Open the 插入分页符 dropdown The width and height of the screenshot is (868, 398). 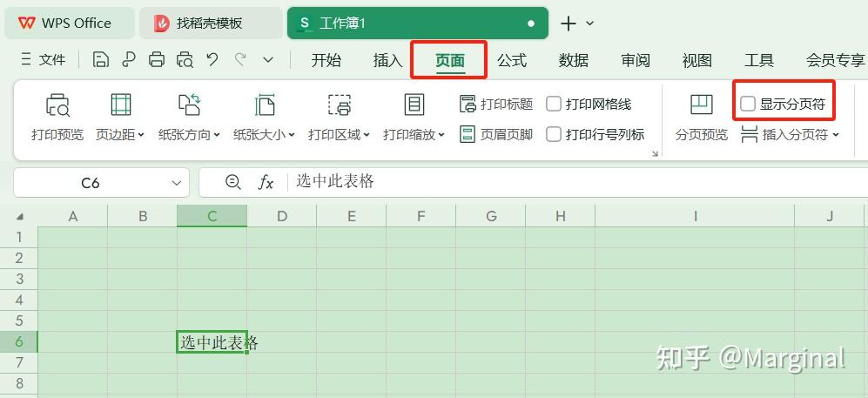(x=790, y=134)
